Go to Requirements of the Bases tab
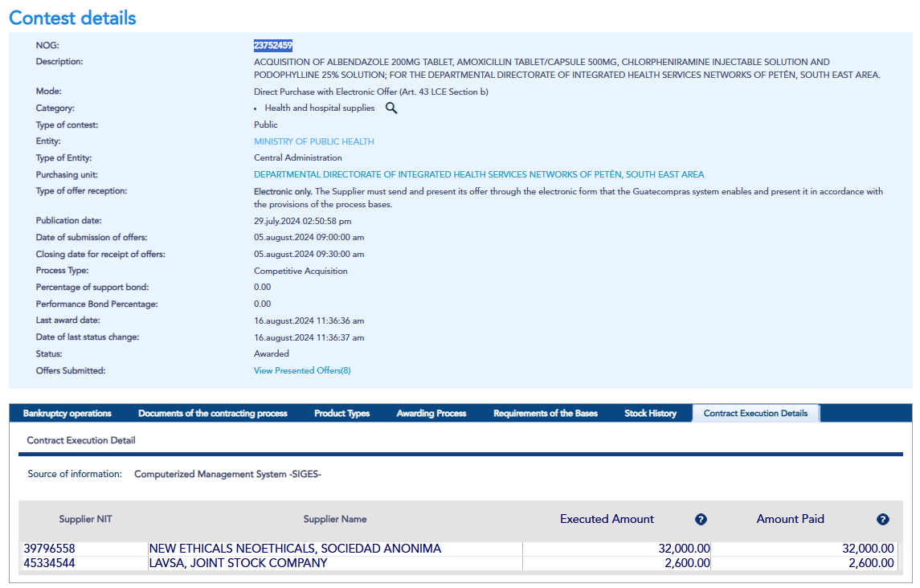Viewport: 920px width, 588px height. pos(546,414)
